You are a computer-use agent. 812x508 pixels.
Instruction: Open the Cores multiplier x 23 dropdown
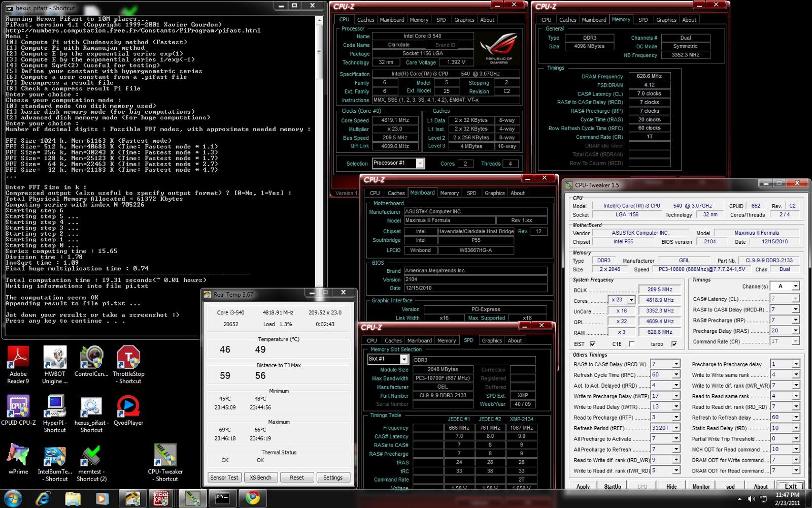coord(631,300)
